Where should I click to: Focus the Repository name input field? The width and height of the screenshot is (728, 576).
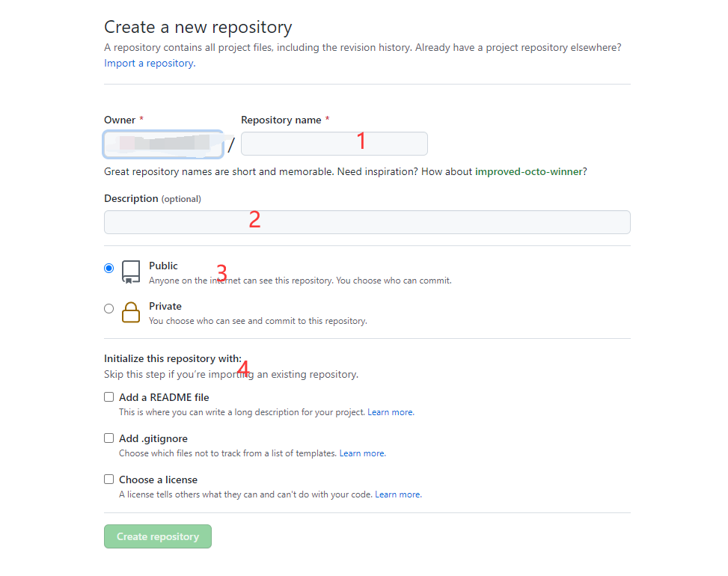coord(334,144)
